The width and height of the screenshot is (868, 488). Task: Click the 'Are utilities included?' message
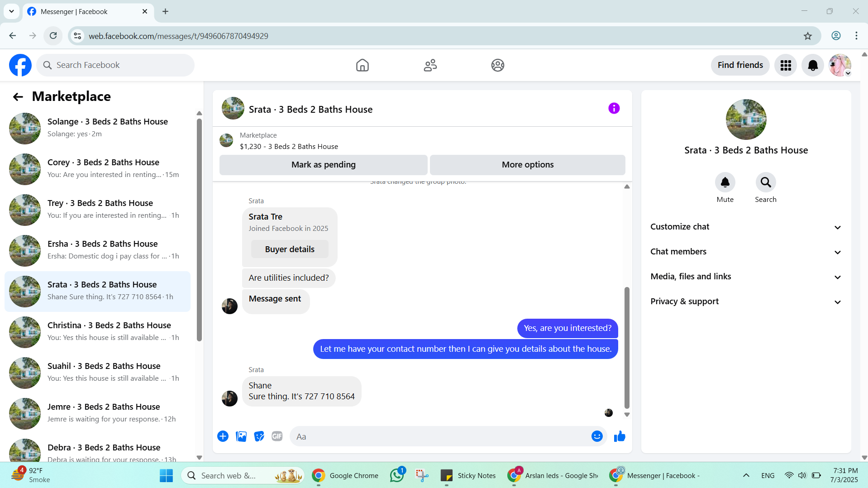(289, 278)
